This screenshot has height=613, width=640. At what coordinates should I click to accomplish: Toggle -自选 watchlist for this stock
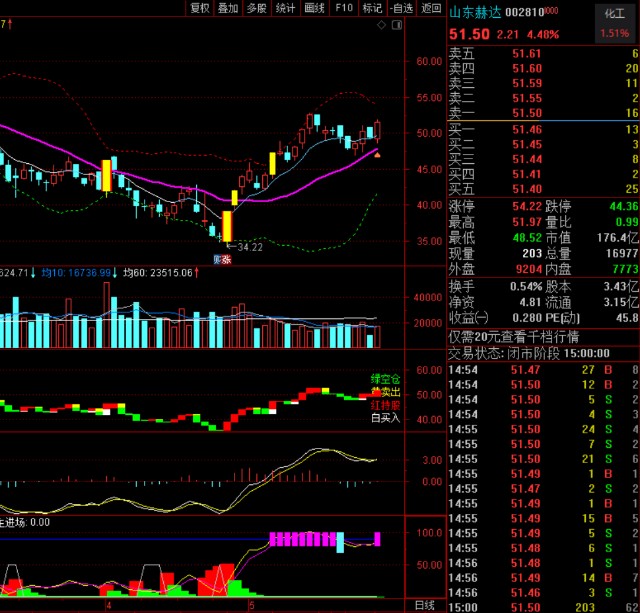[x=401, y=8]
